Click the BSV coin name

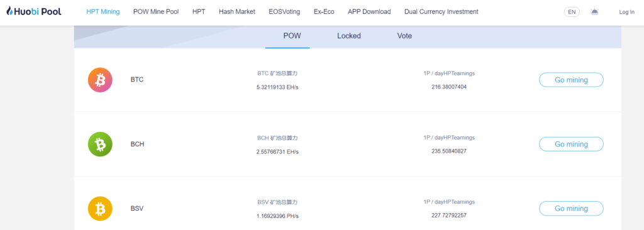[136, 209]
